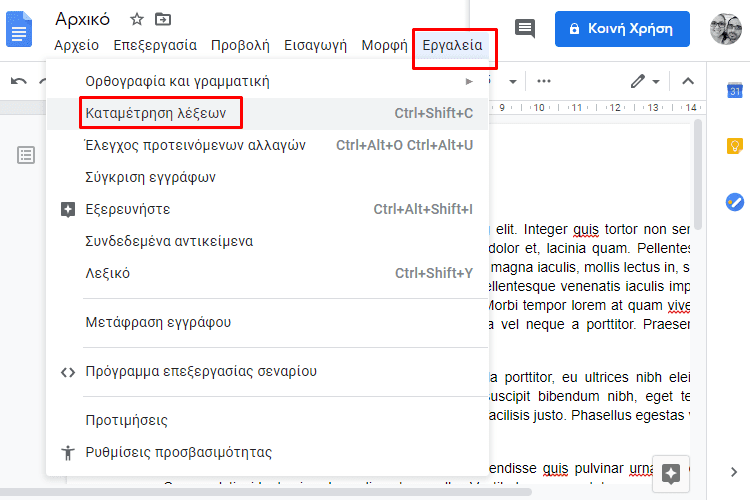This screenshot has width=750, height=500.
Task: Open Λεξικό from the menu
Action: pyautogui.click(x=267, y=274)
